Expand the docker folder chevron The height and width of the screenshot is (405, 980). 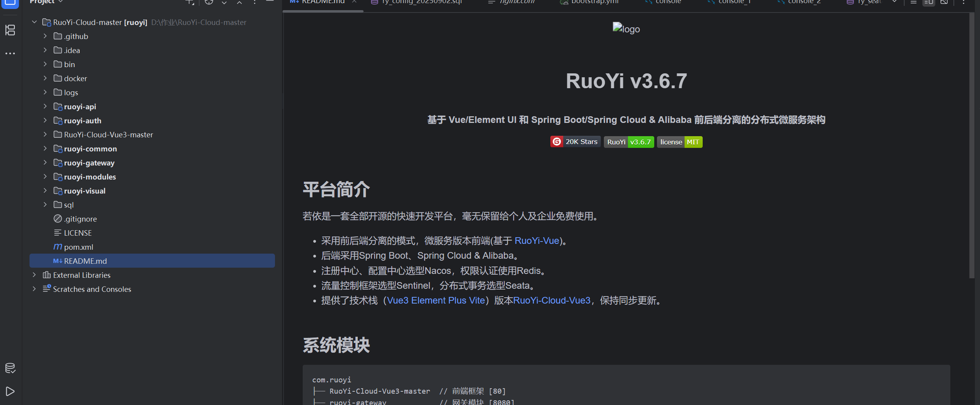pos(45,78)
